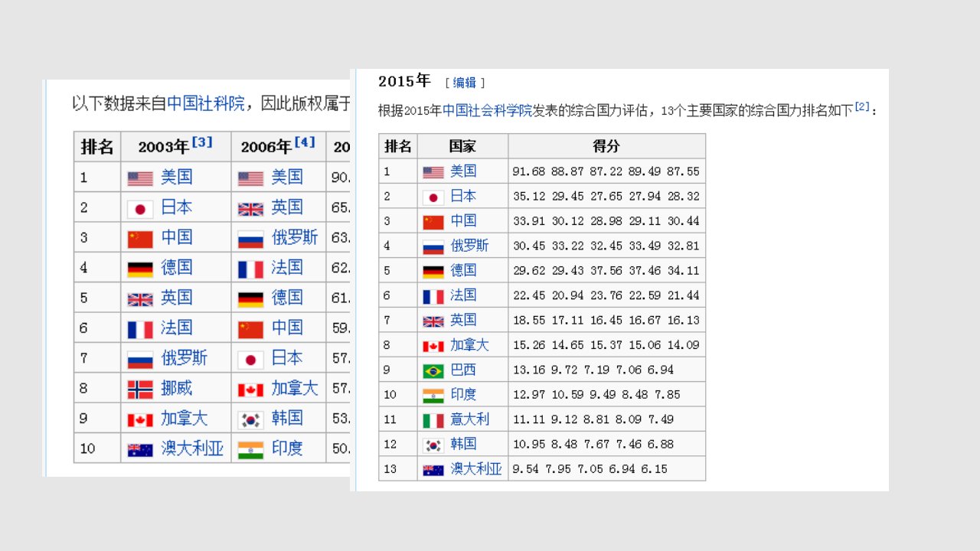980x551 pixels.
Task: Open the 中国 link in the 2006 column
Action: coord(287,328)
